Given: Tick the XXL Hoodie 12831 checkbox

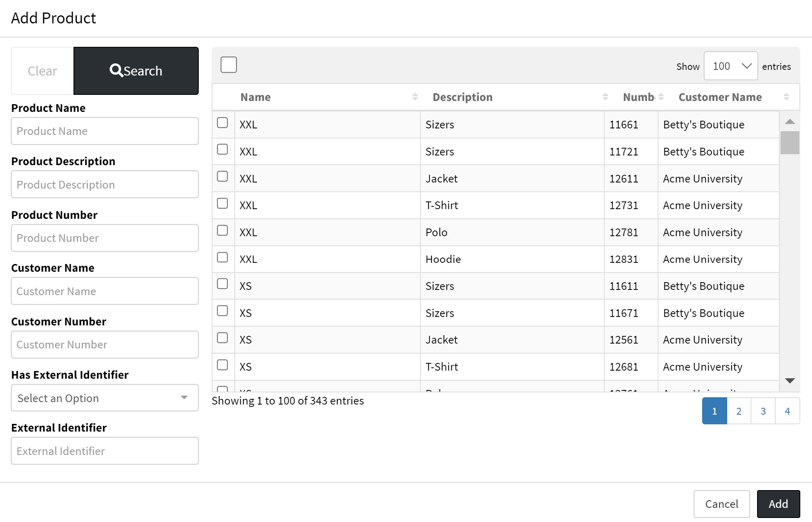Looking at the screenshot, I should (x=223, y=258).
